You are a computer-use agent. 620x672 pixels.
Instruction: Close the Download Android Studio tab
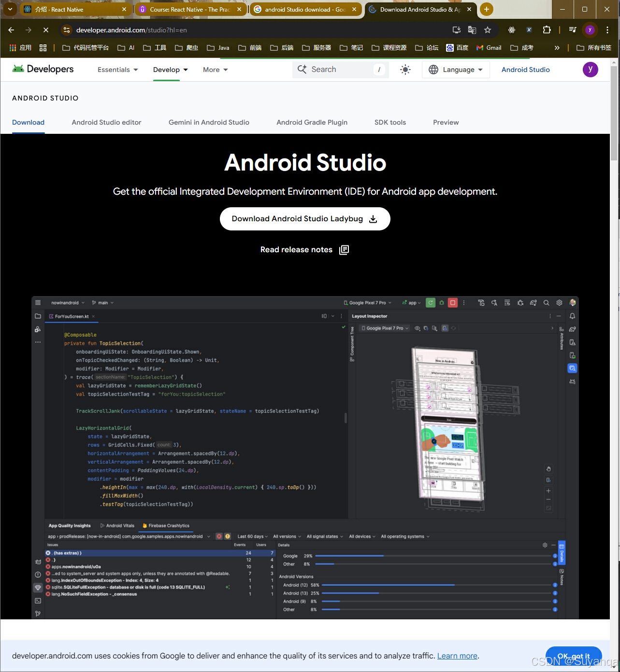[469, 9]
